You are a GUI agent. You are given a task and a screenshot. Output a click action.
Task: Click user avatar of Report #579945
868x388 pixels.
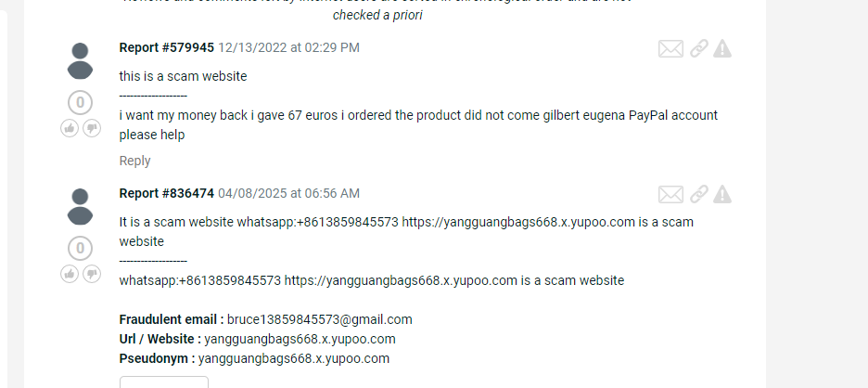tap(81, 61)
